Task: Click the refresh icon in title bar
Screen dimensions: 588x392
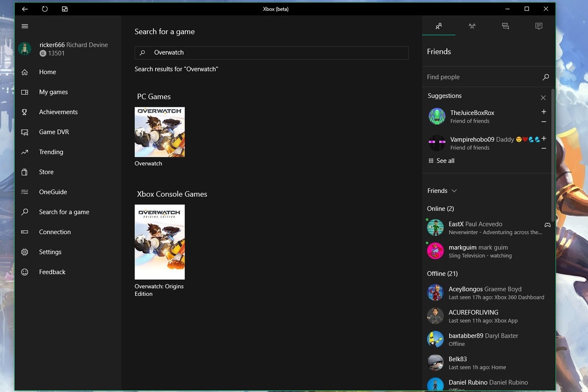Action: [x=45, y=9]
